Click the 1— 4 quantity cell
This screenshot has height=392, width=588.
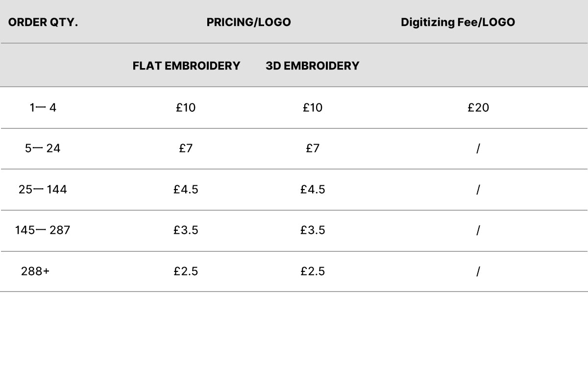pyautogui.click(x=43, y=108)
